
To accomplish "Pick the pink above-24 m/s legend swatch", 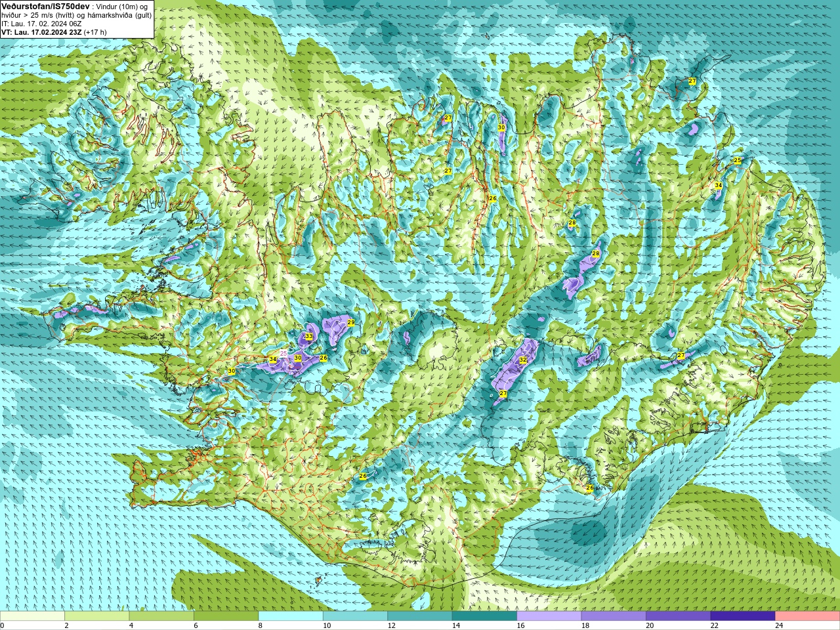I will tap(808, 616).
